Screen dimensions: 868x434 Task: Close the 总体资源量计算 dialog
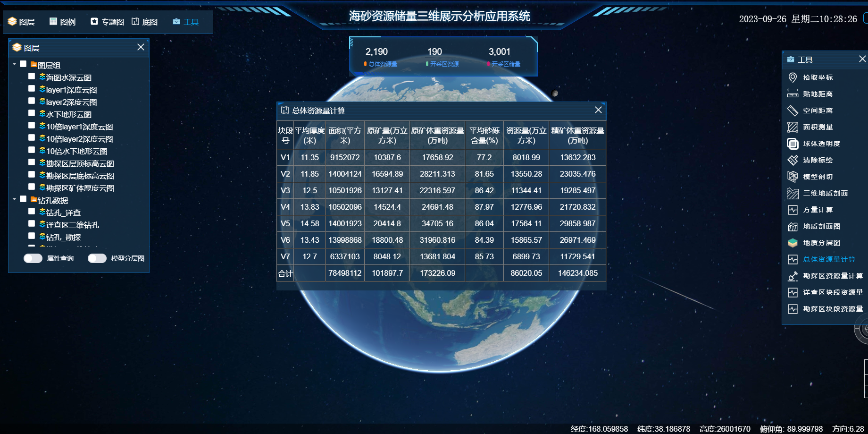pyautogui.click(x=598, y=110)
